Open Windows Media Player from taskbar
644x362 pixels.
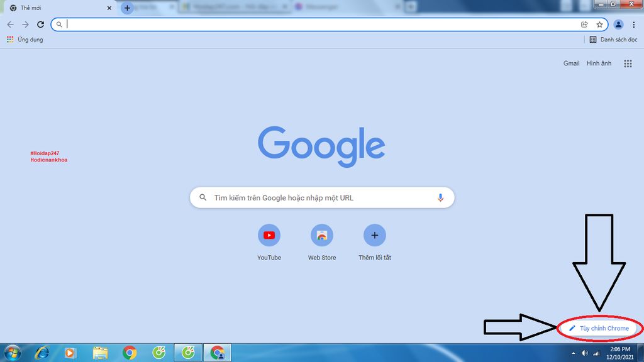click(70, 353)
